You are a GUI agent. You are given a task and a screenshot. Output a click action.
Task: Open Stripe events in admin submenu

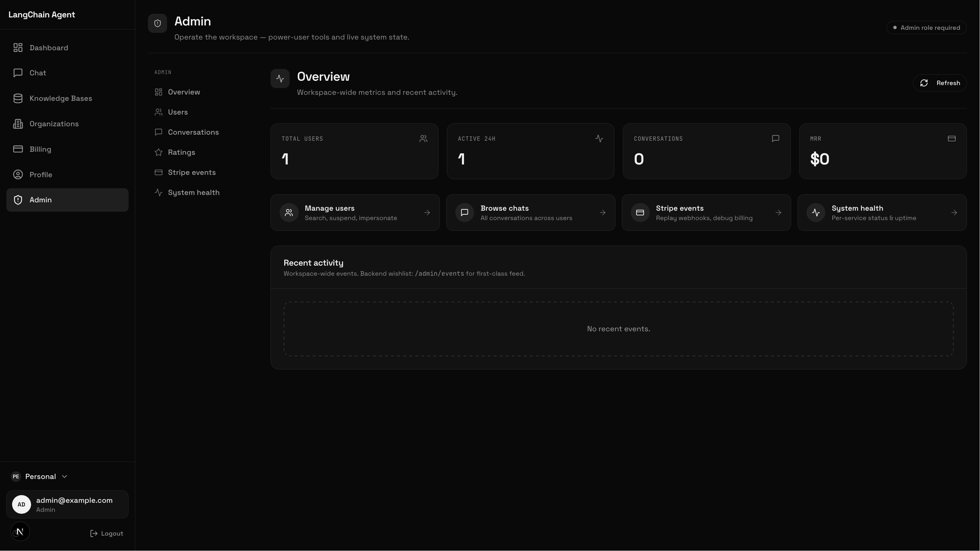point(185,173)
